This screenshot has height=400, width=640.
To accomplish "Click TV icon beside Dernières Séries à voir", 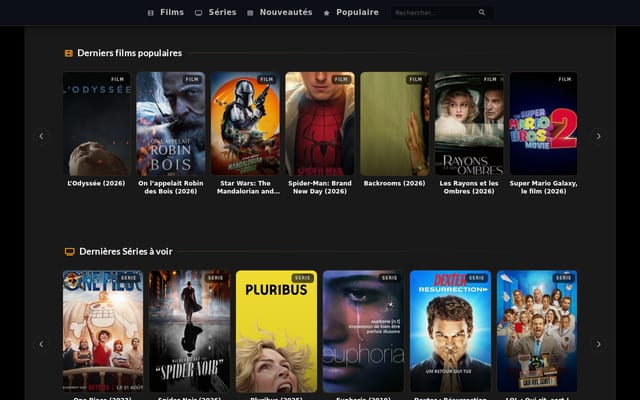I will [x=69, y=252].
